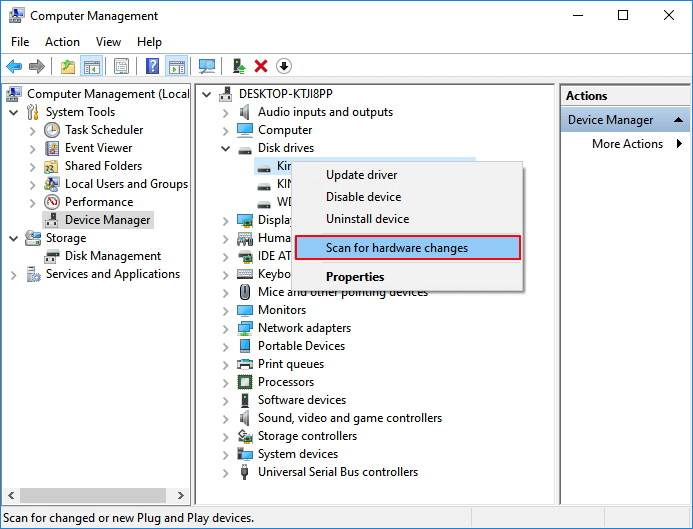Viewport: 693px width, 529px height.
Task: Toggle the Show/Hide Console Tree button
Action: 91,66
